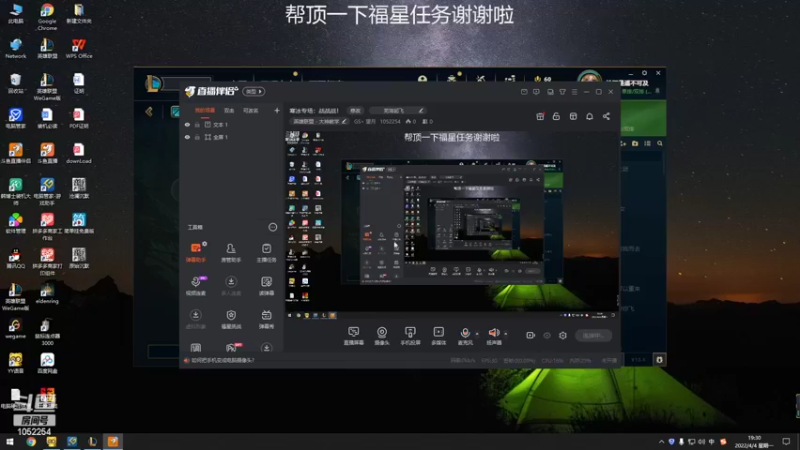This screenshot has height=450, width=800.
Task: Expand the speaker dropdown arrow
Action: click(506, 334)
